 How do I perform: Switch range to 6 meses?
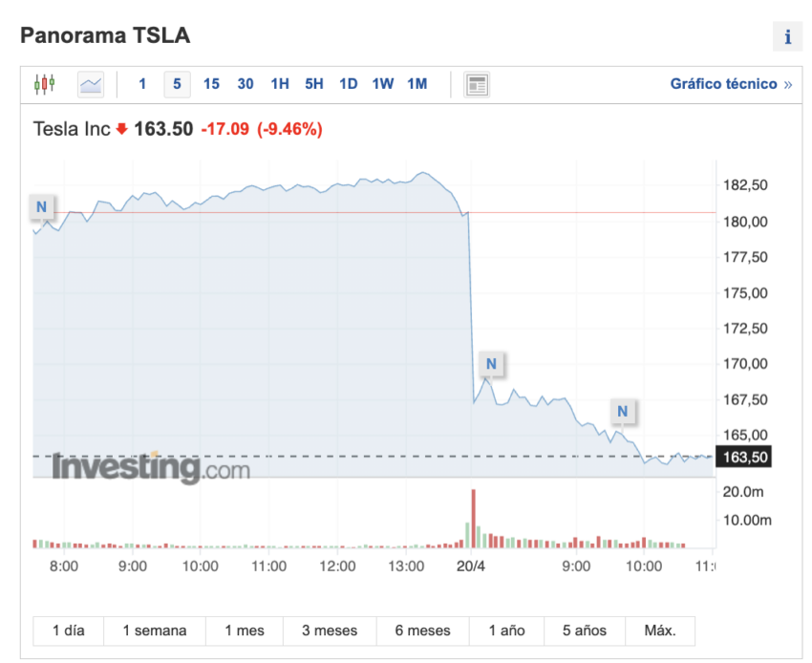tap(421, 631)
